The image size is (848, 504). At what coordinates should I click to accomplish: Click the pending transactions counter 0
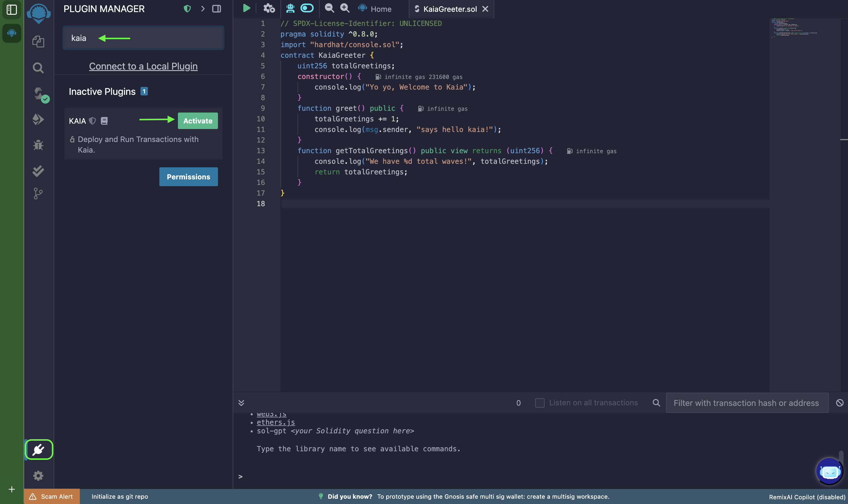[519, 403]
